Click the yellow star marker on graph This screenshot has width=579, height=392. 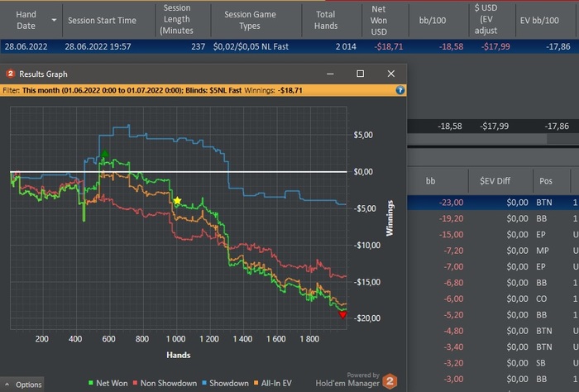point(177,200)
